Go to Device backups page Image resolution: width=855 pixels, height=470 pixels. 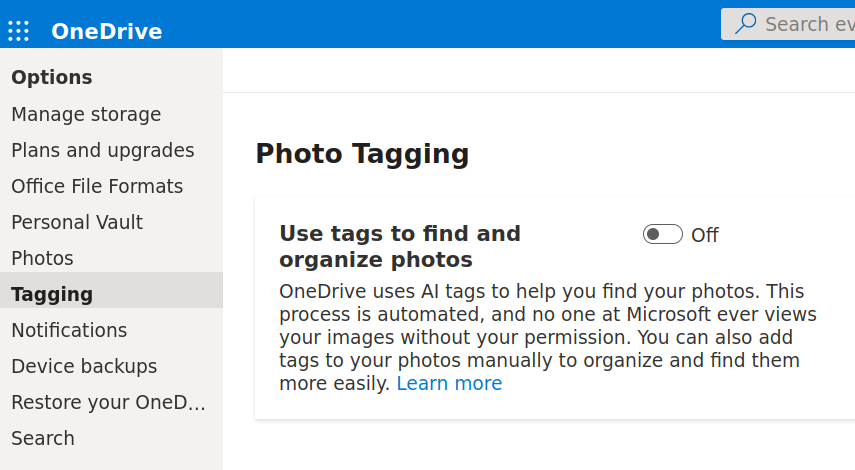coord(84,366)
